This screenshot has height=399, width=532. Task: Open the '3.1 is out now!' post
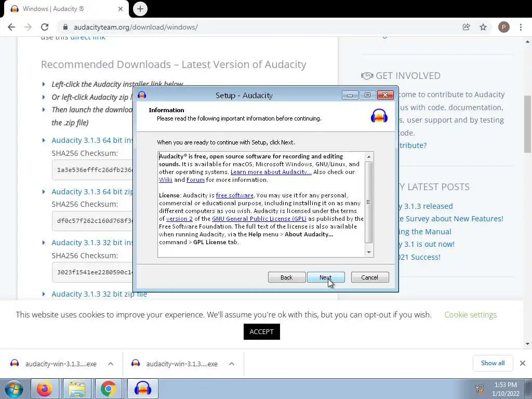(x=427, y=244)
